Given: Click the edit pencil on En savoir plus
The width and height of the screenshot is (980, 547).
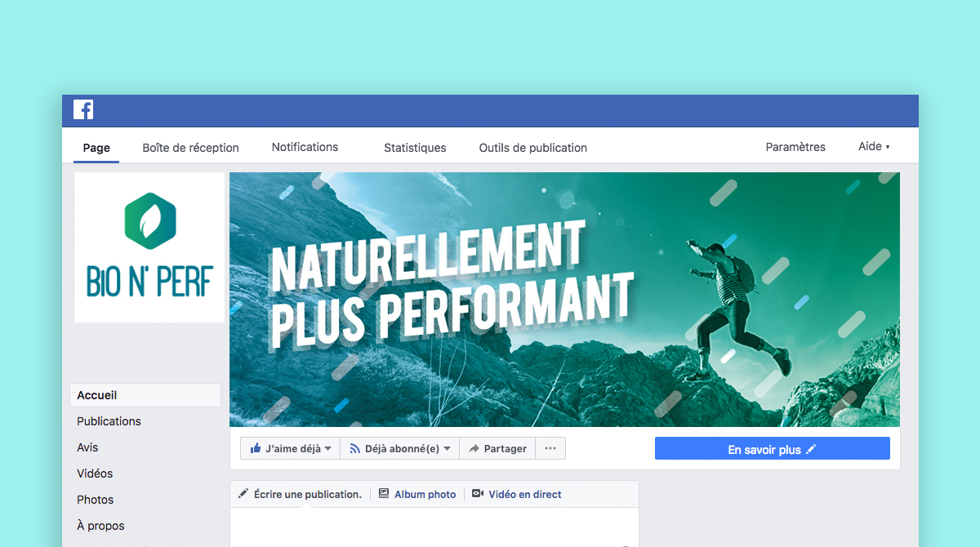Looking at the screenshot, I should pos(810,449).
